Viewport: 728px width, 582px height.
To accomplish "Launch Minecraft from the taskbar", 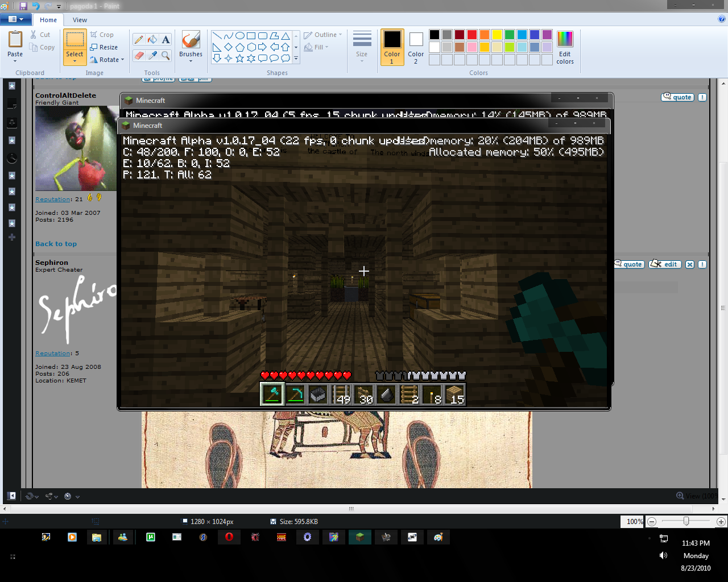I will (x=359, y=537).
